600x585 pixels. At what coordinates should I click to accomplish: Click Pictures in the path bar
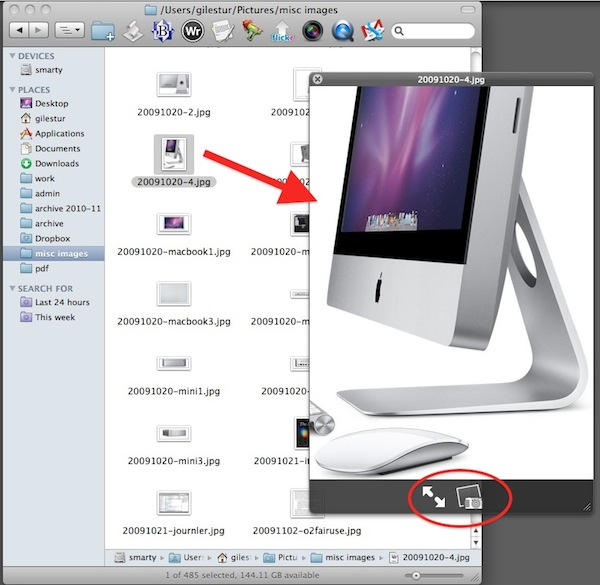tap(280, 557)
